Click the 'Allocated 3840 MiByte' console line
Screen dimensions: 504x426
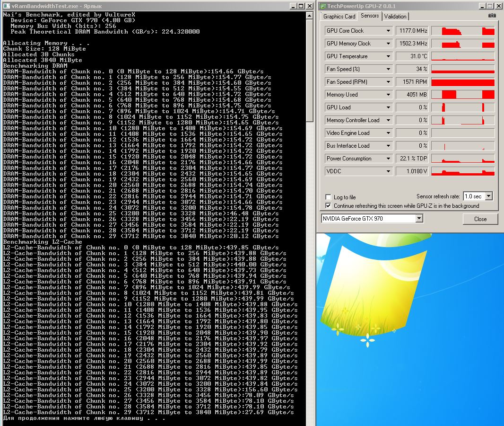click(43, 60)
